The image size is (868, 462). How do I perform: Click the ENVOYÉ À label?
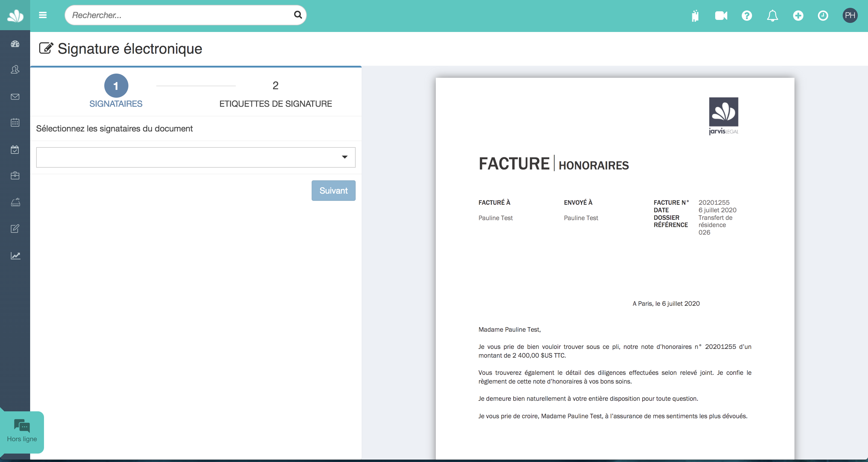click(578, 202)
